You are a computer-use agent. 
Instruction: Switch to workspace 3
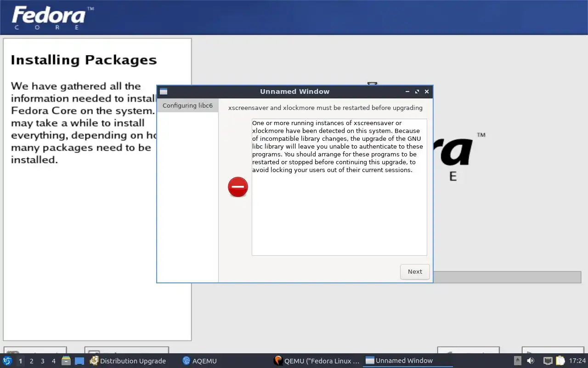42,361
